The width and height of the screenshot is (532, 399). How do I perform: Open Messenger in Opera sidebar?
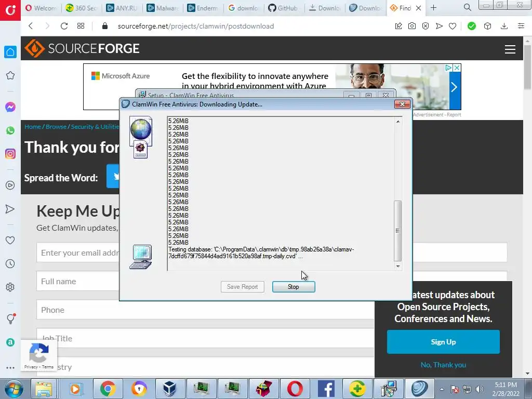[x=10, y=107]
